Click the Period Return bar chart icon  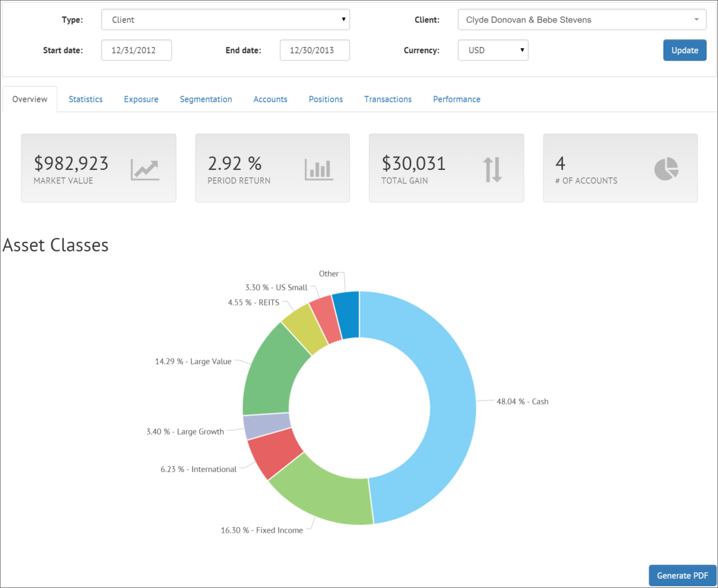pos(319,170)
